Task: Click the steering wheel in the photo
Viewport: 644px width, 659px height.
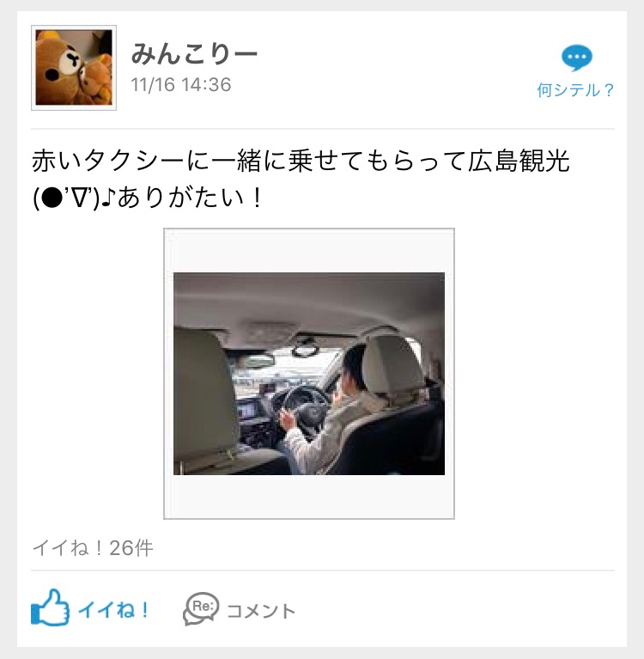Action: (305, 412)
